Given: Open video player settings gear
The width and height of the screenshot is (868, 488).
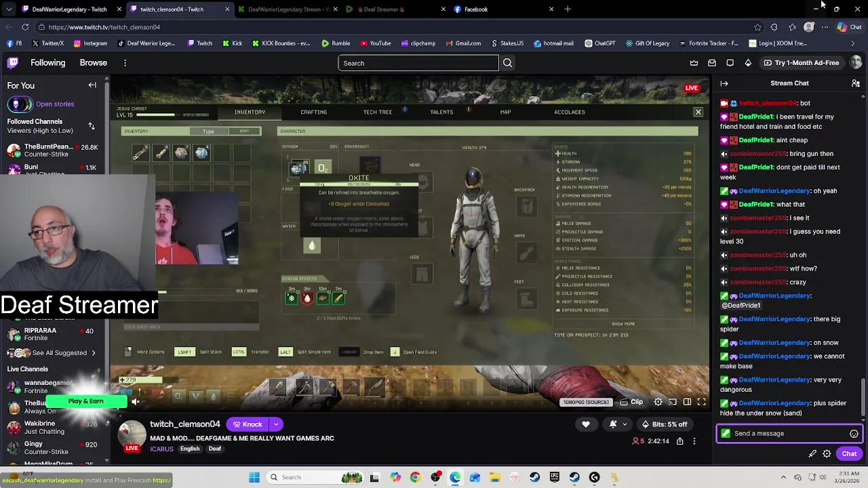Looking at the screenshot, I should [x=658, y=402].
